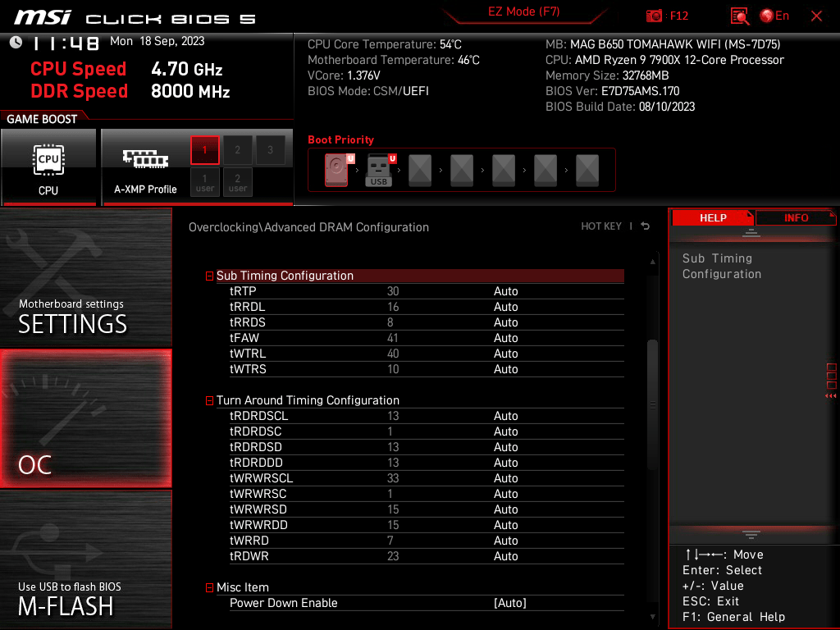Collapse side panel with red triple arrows
The image size is (840, 630).
pos(831,396)
